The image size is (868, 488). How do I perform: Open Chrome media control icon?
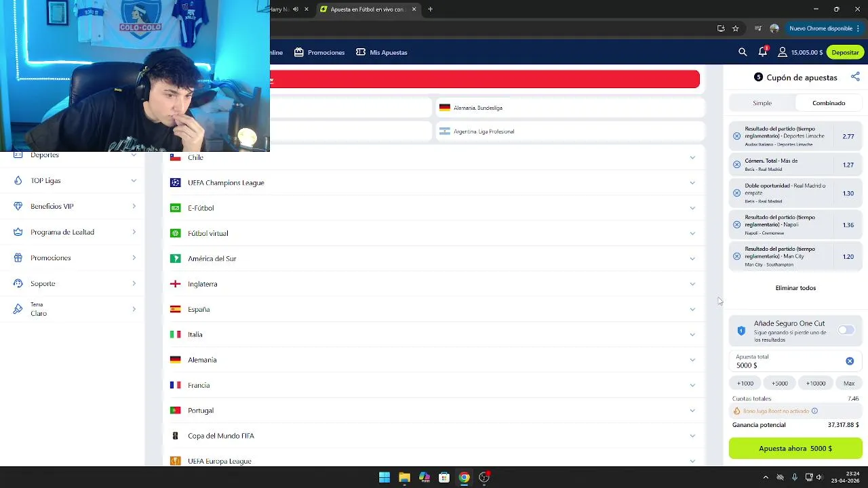point(758,28)
